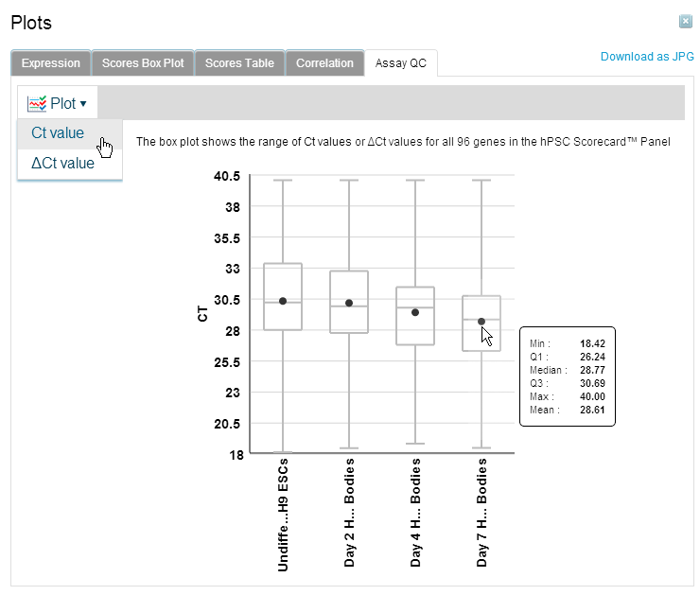Click mean dot of Undifferentiated H9 ESCs

[x=283, y=301]
